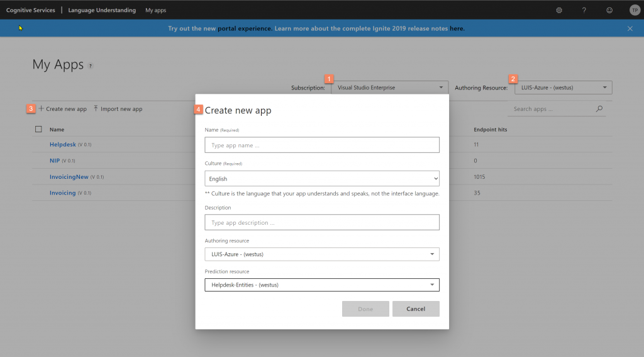The width and height of the screenshot is (644, 357).
Task: Open the settings gear icon
Action: (x=559, y=10)
